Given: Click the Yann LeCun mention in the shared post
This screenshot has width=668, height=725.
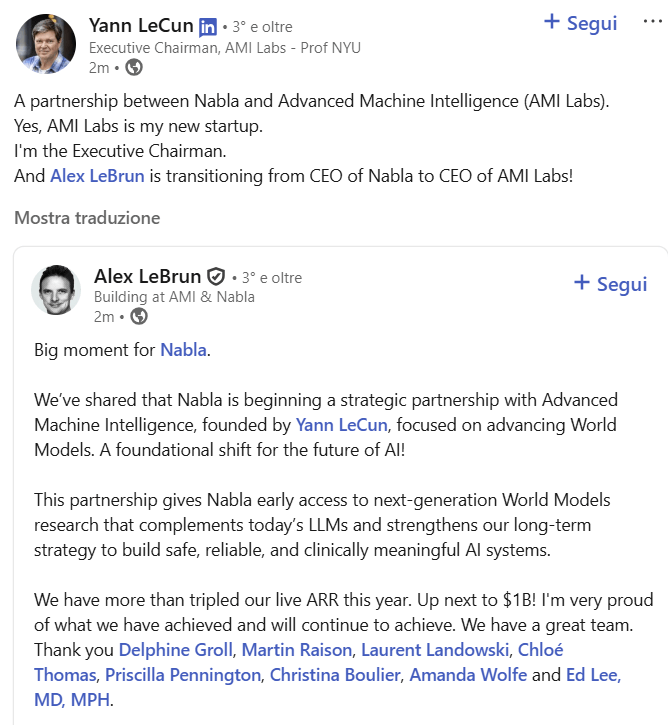Looking at the screenshot, I should pos(341,425).
